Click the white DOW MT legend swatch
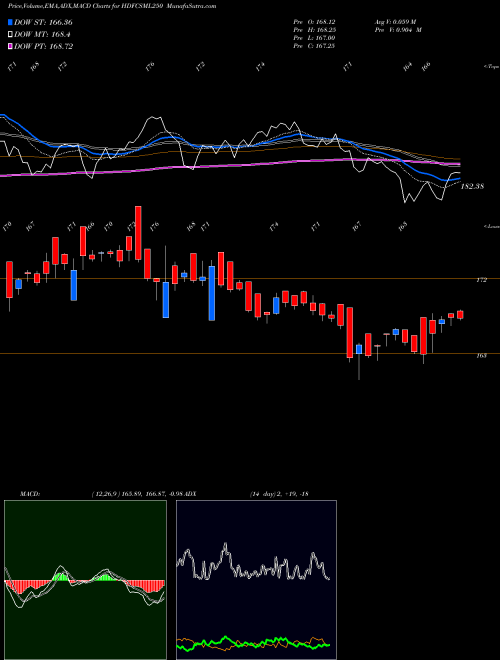The image size is (500, 660). 10,35
